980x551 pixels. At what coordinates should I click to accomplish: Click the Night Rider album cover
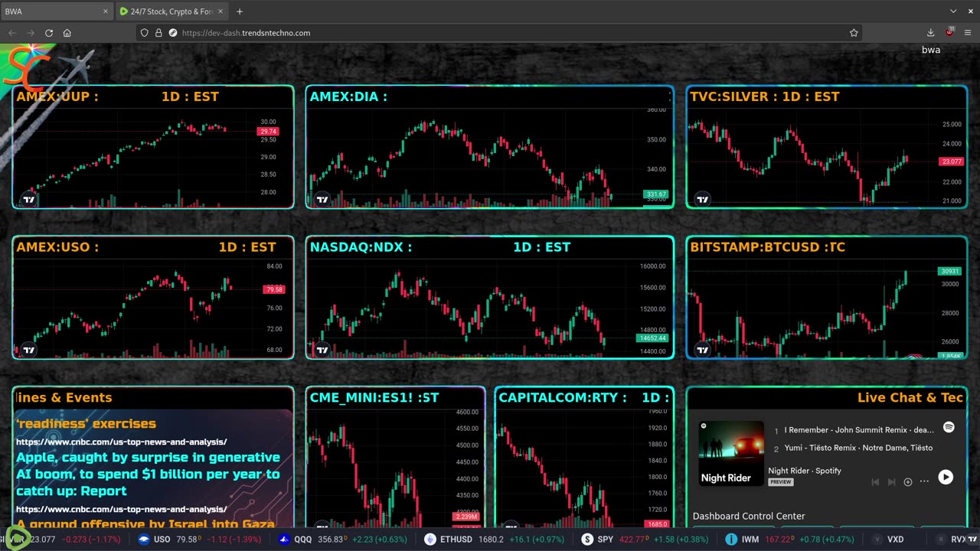click(731, 453)
